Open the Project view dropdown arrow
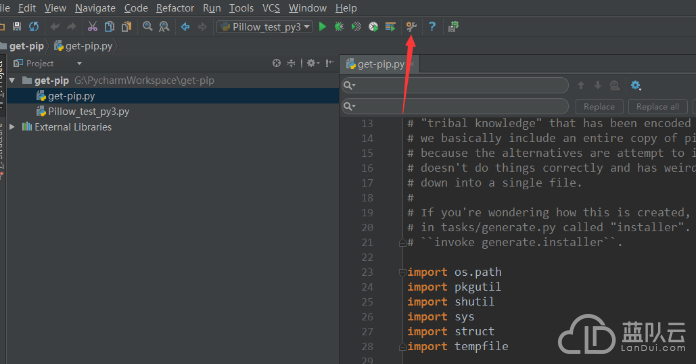The image size is (696, 364). pyautogui.click(x=79, y=63)
